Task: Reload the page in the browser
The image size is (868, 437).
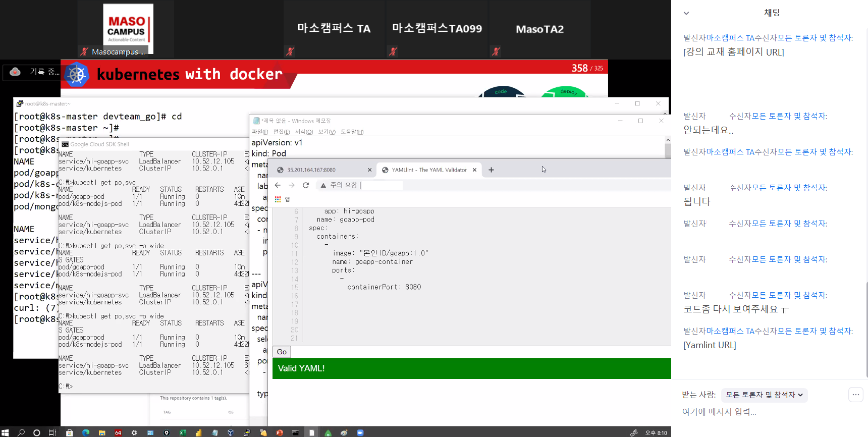Action: 305,185
